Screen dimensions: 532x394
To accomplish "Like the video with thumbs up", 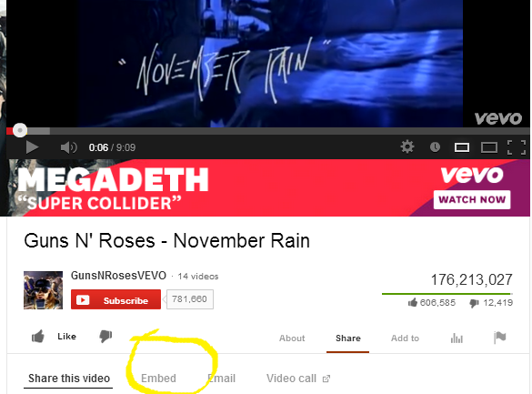I will 54,337.
